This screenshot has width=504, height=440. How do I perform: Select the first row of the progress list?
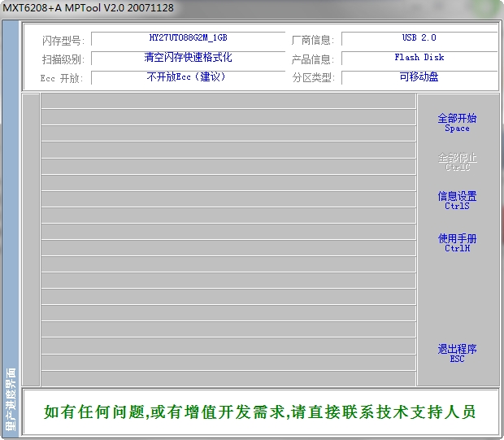228,101
